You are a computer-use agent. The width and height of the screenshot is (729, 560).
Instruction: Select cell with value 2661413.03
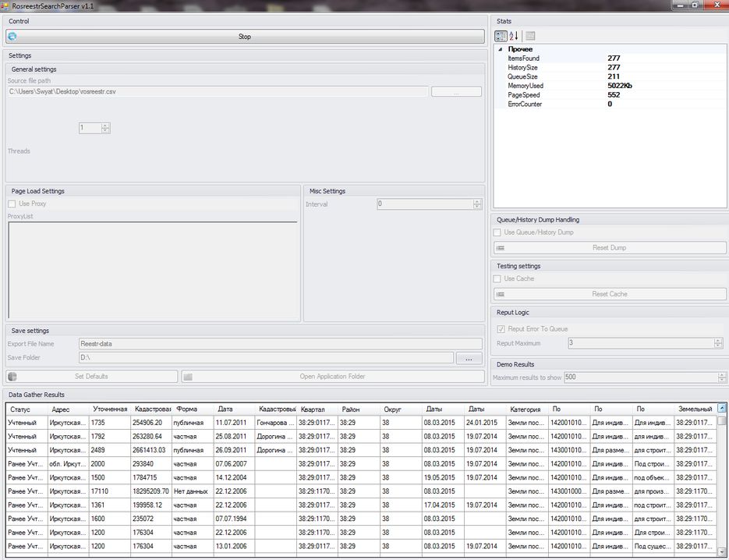point(151,450)
